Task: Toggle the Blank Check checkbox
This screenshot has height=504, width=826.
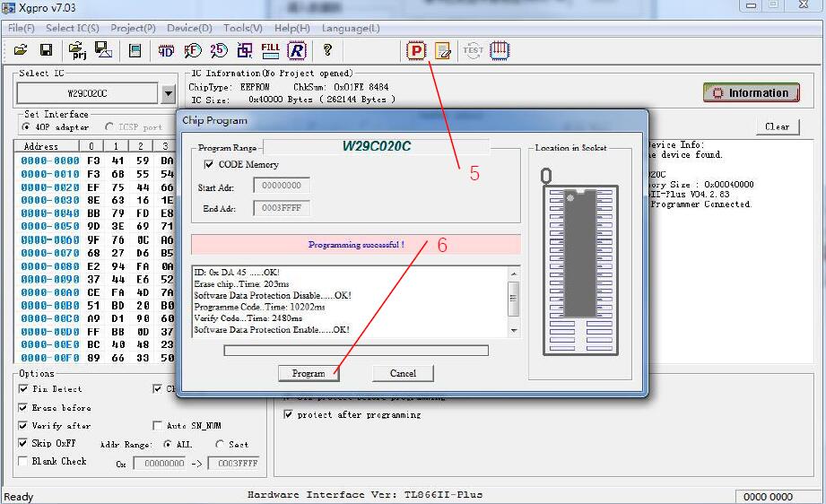Action: click(x=22, y=461)
